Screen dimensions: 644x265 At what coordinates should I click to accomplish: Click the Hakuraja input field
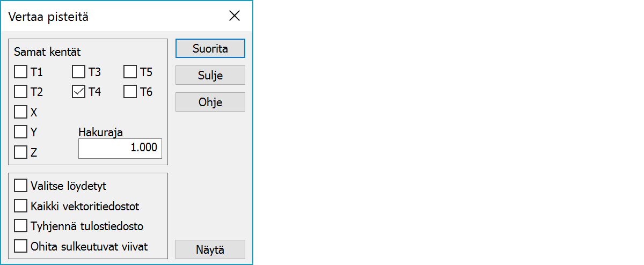tap(120, 149)
